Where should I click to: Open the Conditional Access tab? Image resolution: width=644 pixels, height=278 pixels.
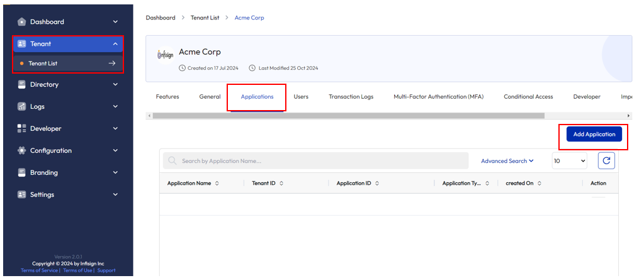click(x=529, y=97)
